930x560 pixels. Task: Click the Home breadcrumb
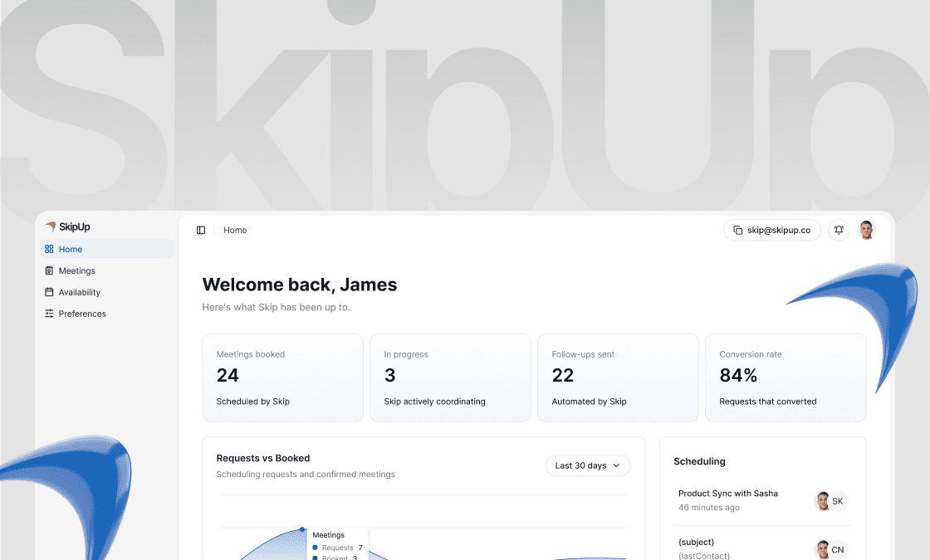pyautogui.click(x=235, y=230)
